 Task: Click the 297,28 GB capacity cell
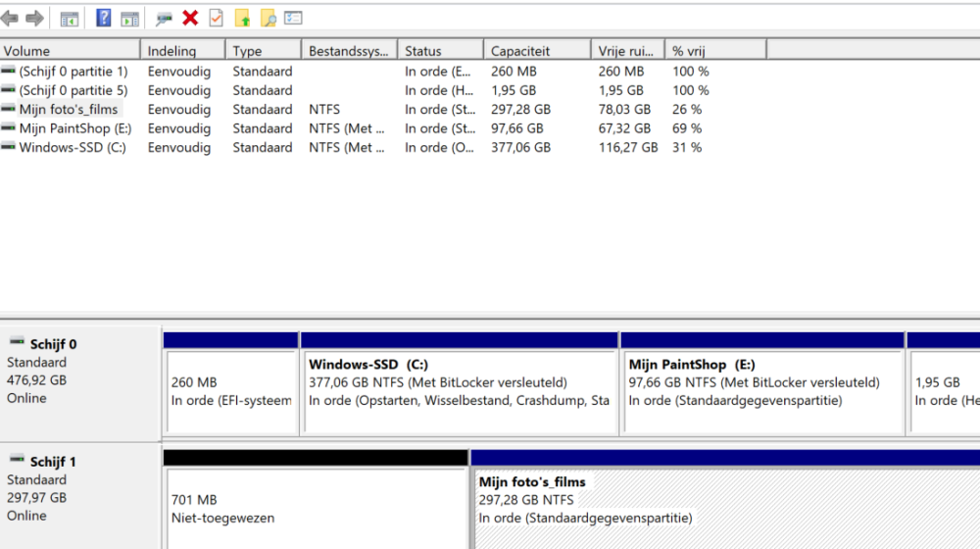click(520, 110)
